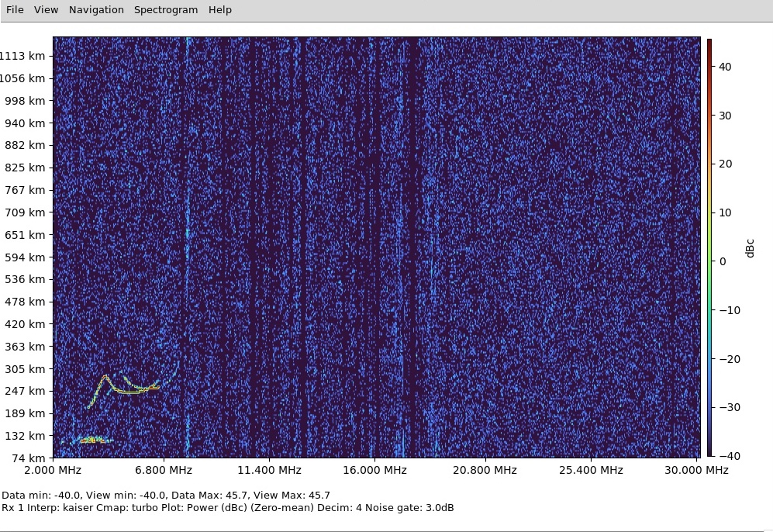Click the 594 km range label
Image resolution: width=773 pixels, height=532 pixels.
click(x=25, y=257)
